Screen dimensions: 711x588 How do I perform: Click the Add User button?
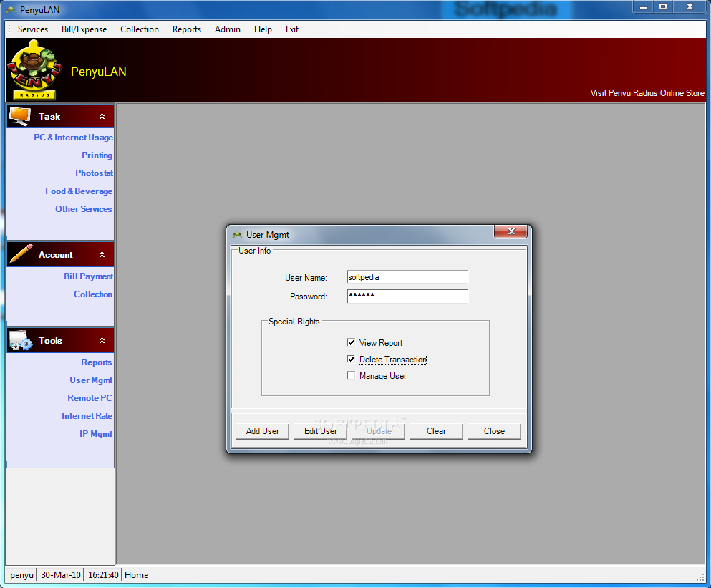[262, 431]
